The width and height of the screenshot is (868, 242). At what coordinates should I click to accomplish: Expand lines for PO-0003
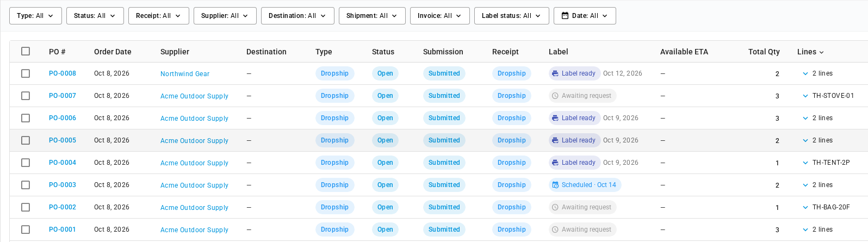click(x=805, y=185)
